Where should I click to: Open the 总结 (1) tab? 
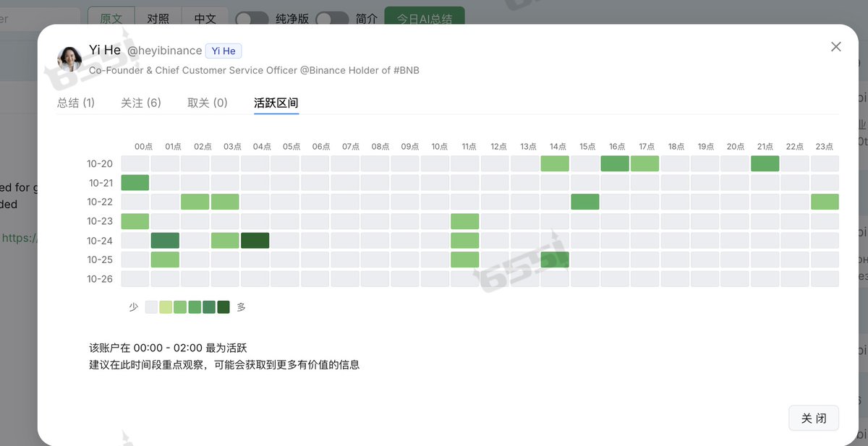click(x=76, y=103)
